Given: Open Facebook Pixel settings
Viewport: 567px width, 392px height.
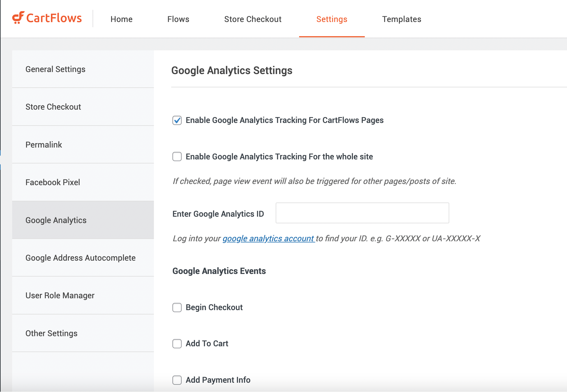Looking at the screenshot, I should [x=83, y=182].
